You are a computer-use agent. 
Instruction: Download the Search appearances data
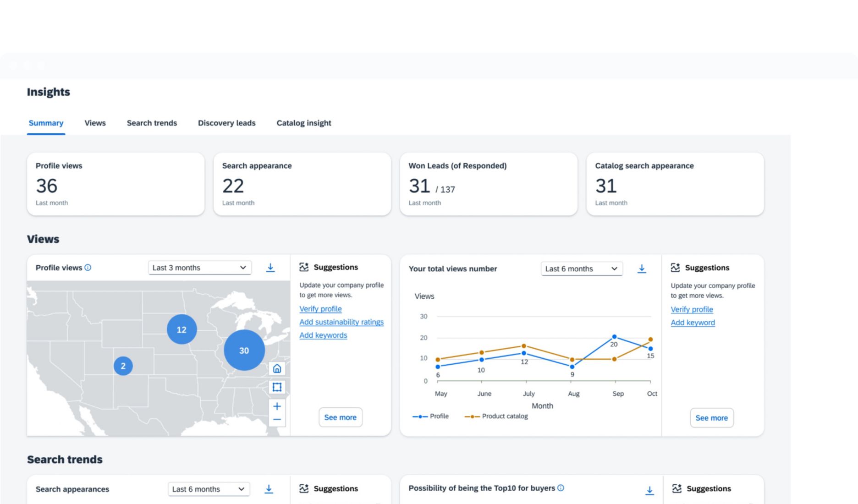tap(269, 489)
